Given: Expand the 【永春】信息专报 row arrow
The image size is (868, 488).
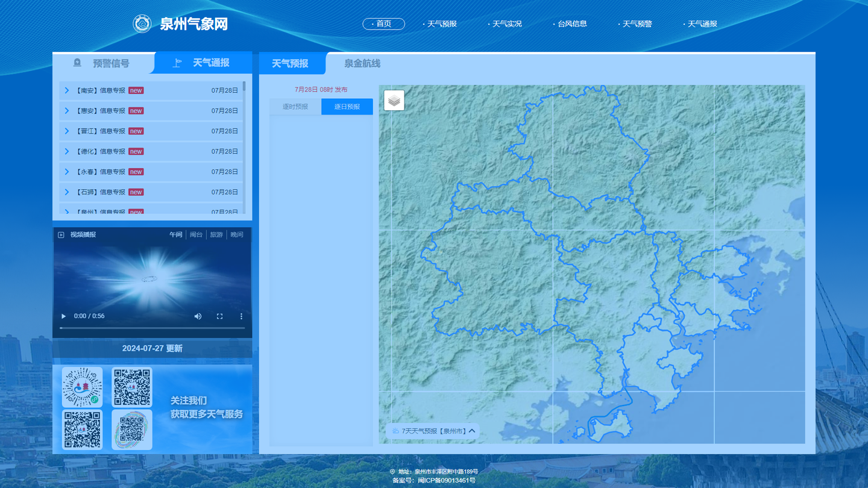Looking at the screenshot, I should pyautogui.click(x=67, y=172).
